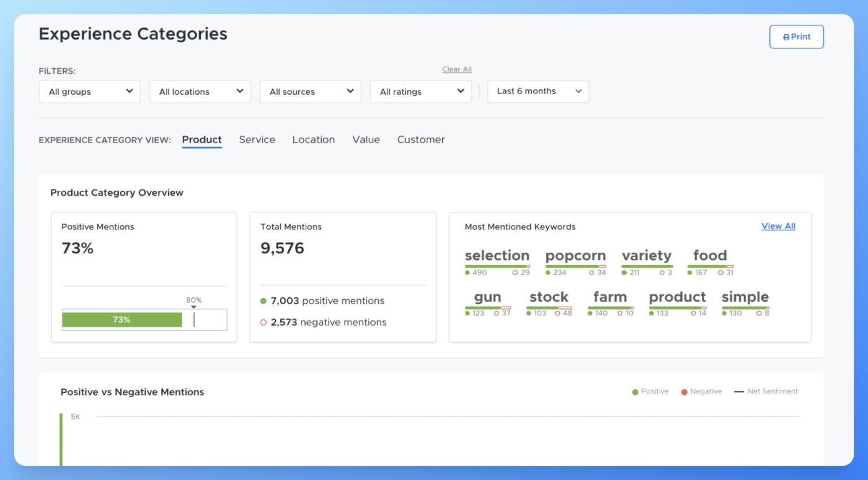Open the Last 6 months date range dropdown
Viewport: 868px width, 480px height.
pyautogui.click(x=538, y=91)
